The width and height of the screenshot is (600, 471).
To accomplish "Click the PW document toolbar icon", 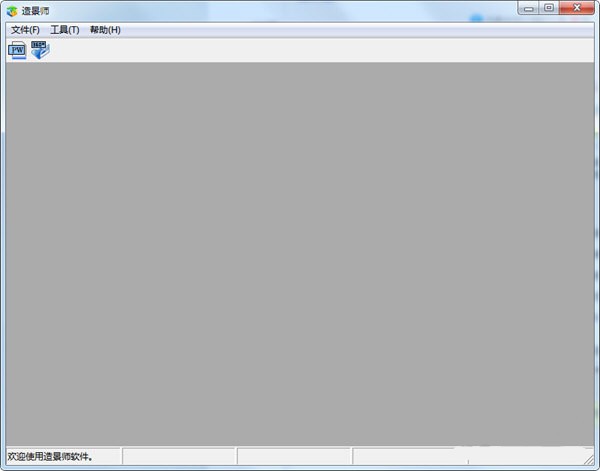I will pos(17,50).
